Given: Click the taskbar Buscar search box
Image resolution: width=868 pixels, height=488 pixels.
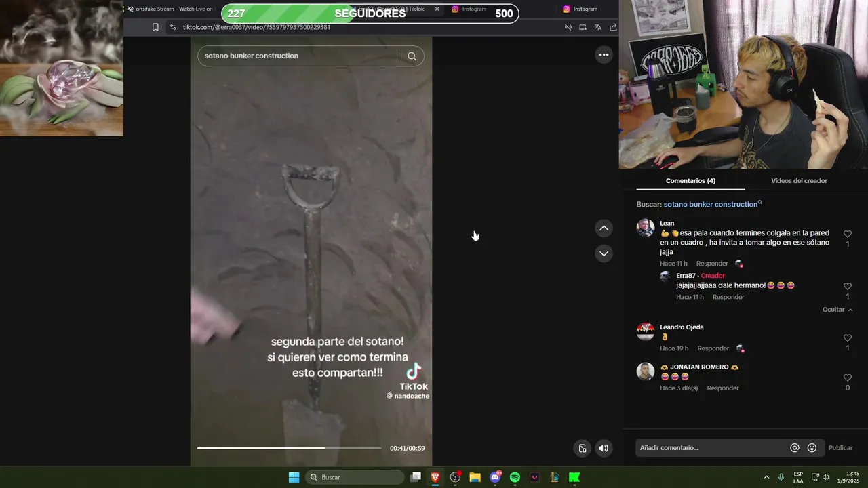Looking at the screenshot, I should [355, 477].
